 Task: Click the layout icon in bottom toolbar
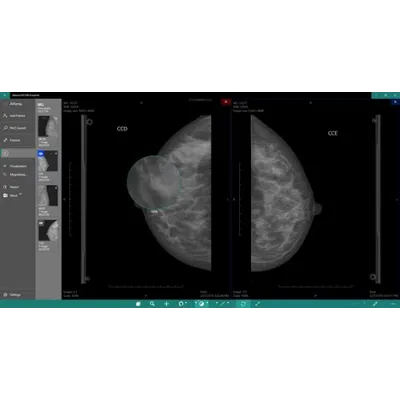[138, 304]
